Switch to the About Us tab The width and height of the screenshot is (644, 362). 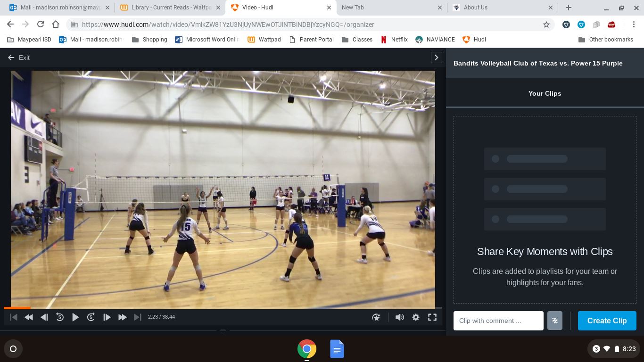500,8
